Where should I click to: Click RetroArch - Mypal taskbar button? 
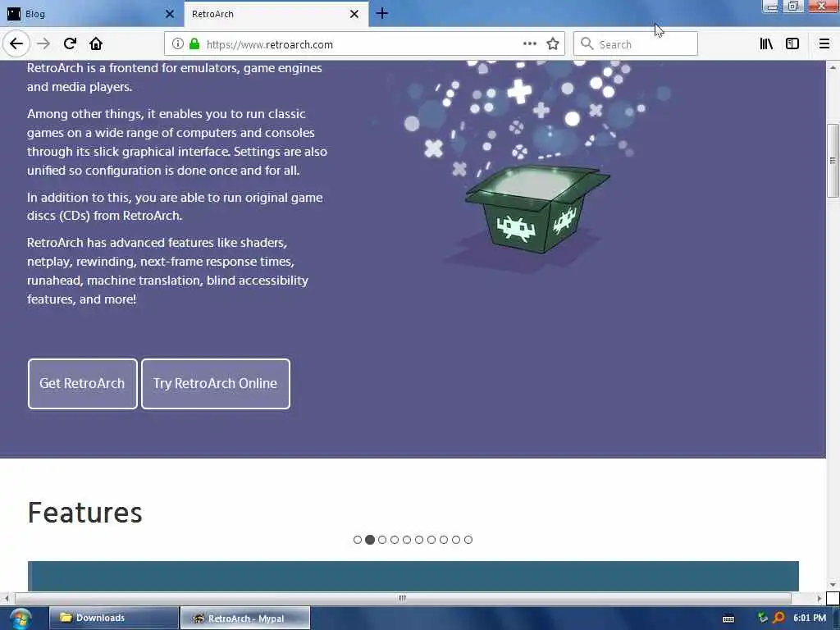[245, 619]
